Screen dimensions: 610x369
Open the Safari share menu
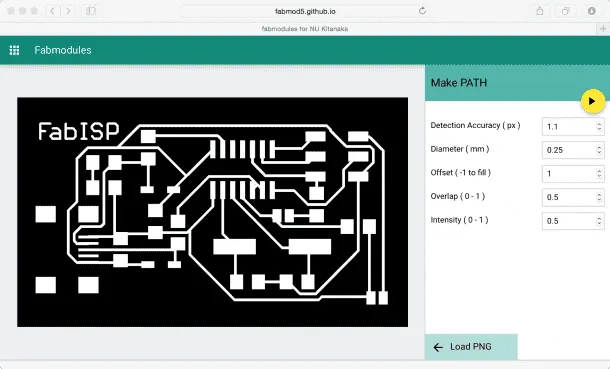tap(540, 11)
